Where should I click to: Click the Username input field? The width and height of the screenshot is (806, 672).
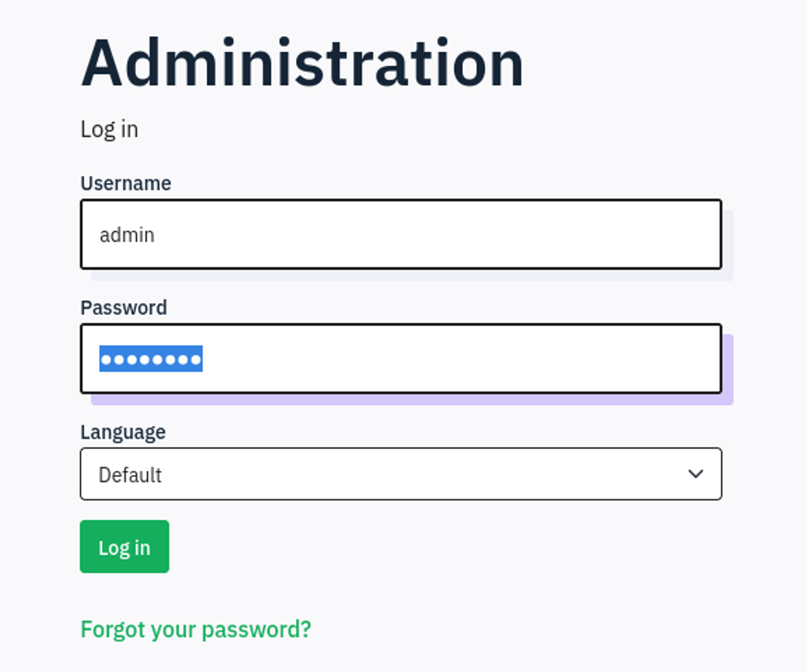coord(401,234)
